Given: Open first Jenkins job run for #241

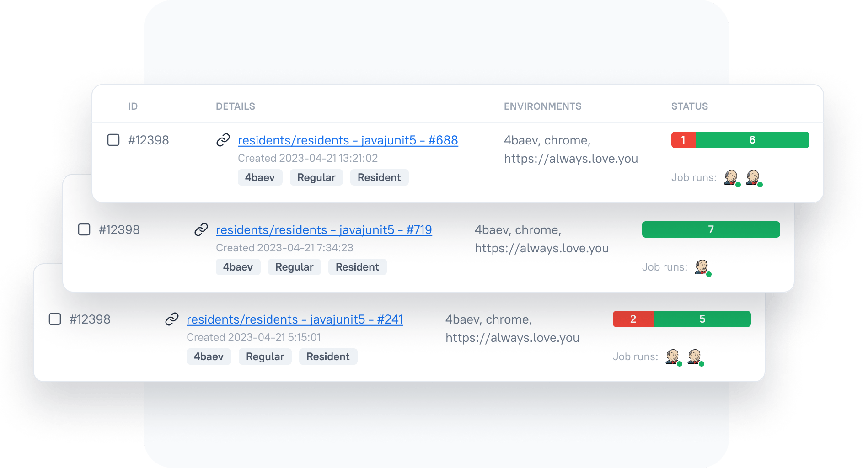Looking at the screenshot, I should (x=673, y=356).
